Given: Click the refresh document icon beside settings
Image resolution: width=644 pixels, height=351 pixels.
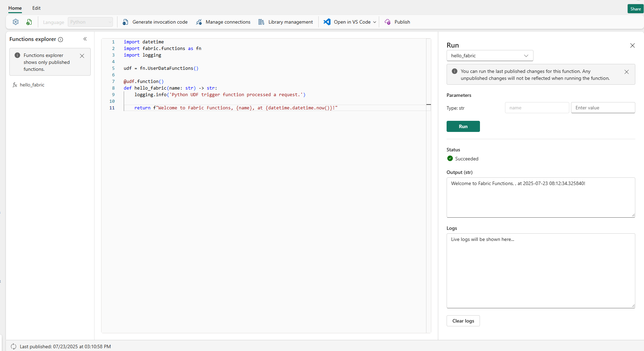Looking at the screenshot, I should 29,22.
